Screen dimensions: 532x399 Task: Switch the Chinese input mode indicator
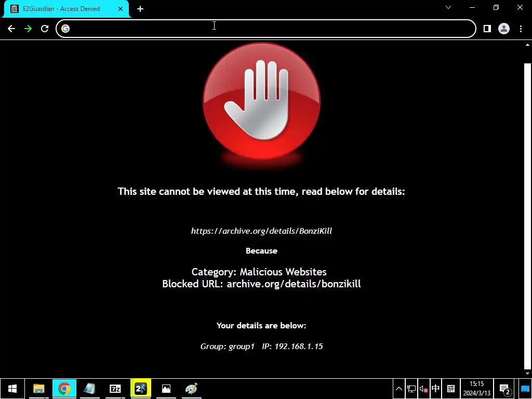[x=436, y=389]
